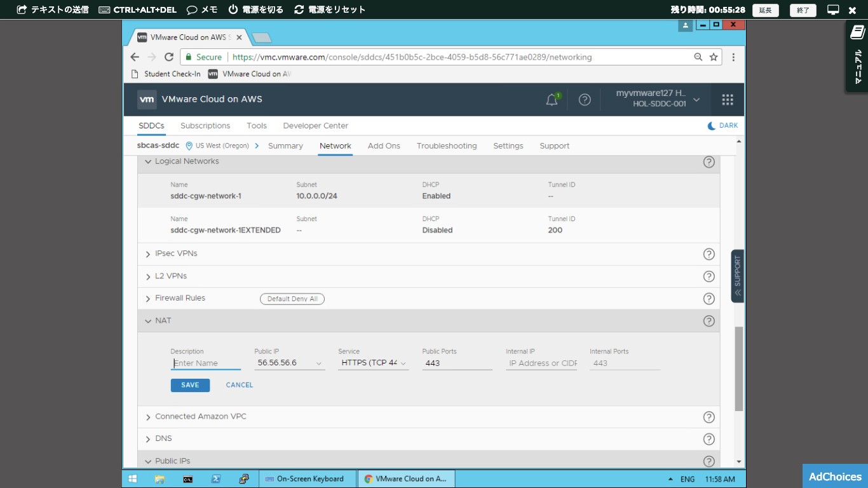868x488 pixels.
Task: Click the Default Deny All badge
Action: (292, 299)
